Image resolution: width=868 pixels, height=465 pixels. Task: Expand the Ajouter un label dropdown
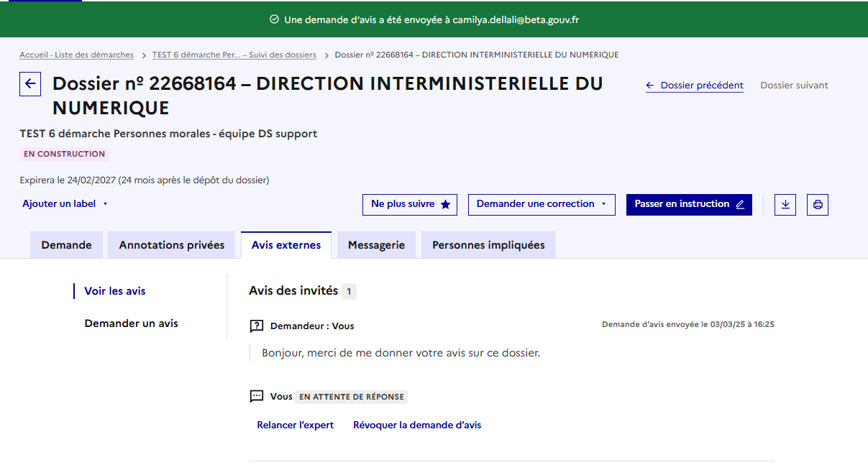click(x=65, y=204)
